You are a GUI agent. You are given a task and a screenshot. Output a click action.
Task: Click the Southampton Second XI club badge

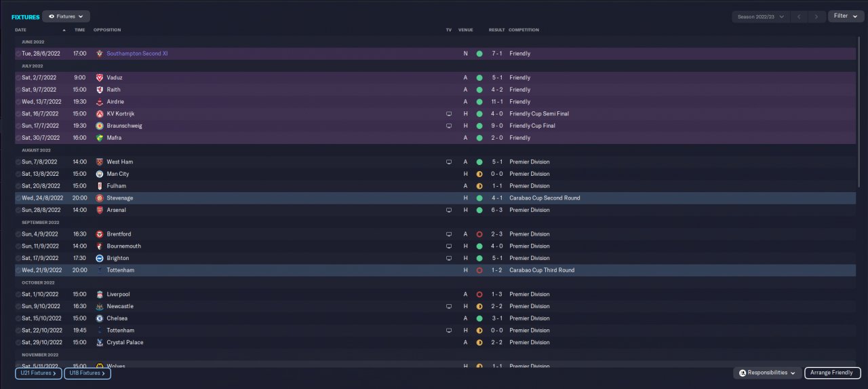[x=100, y=54]
